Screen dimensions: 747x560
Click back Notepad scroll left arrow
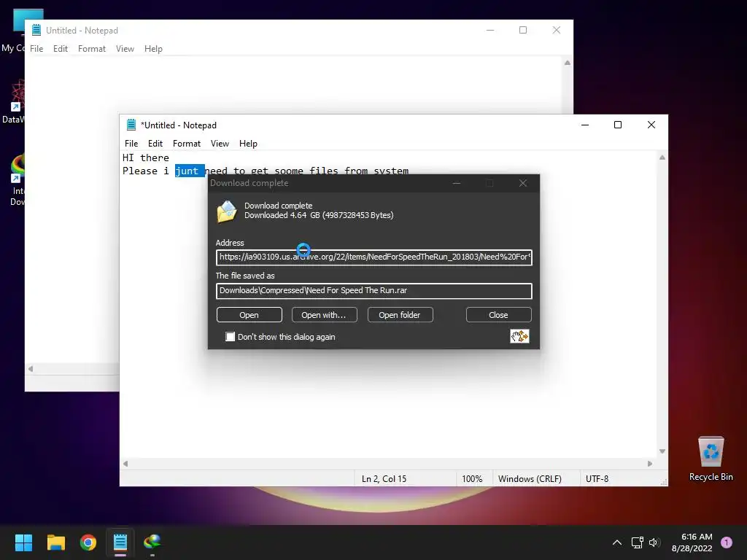[x=31, y=368]
